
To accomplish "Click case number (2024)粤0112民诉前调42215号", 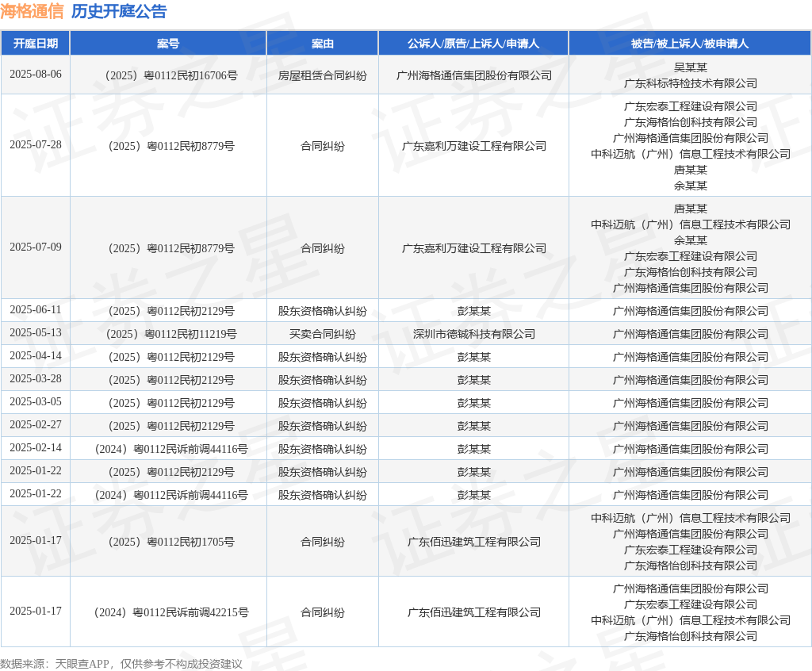I will [x=168, y=612].
